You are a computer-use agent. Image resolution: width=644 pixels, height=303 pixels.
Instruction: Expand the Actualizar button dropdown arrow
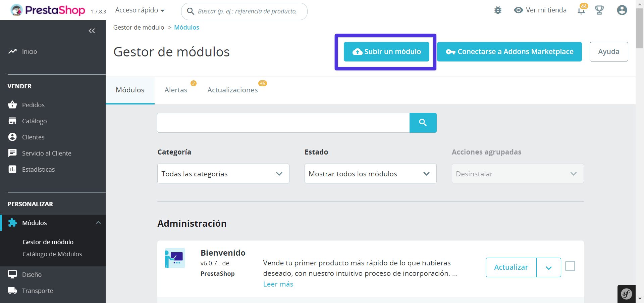tap(549, 267)
